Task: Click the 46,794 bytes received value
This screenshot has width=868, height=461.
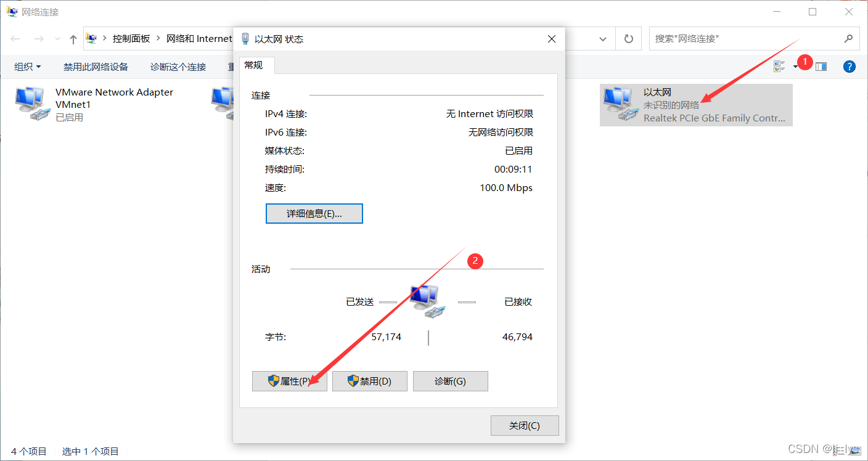Action: click(x=517, y=337)
